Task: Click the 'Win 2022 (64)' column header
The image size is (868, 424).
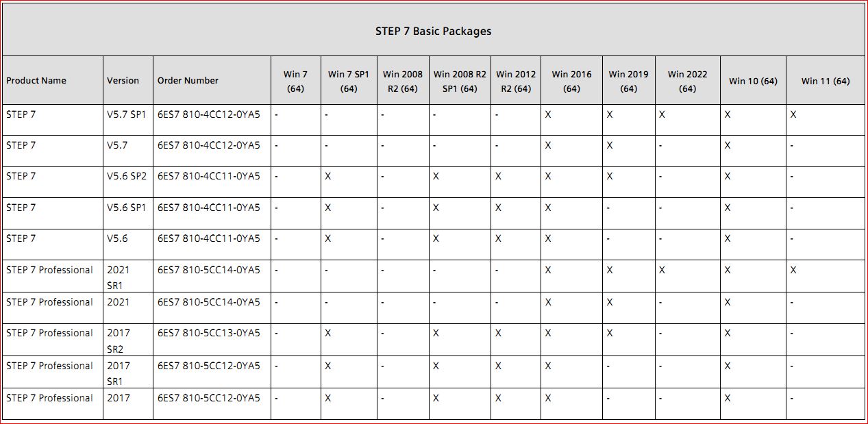Action: point(687,81)
